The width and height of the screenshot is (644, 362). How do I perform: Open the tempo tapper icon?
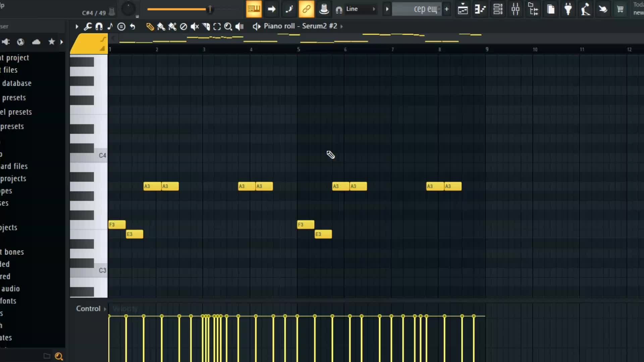click(586, 9)
